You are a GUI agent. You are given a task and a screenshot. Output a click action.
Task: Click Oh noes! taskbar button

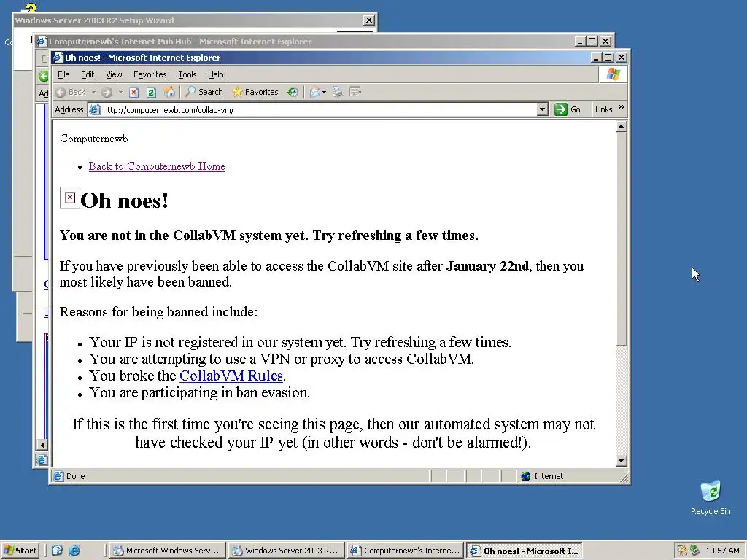click(524, 551)
